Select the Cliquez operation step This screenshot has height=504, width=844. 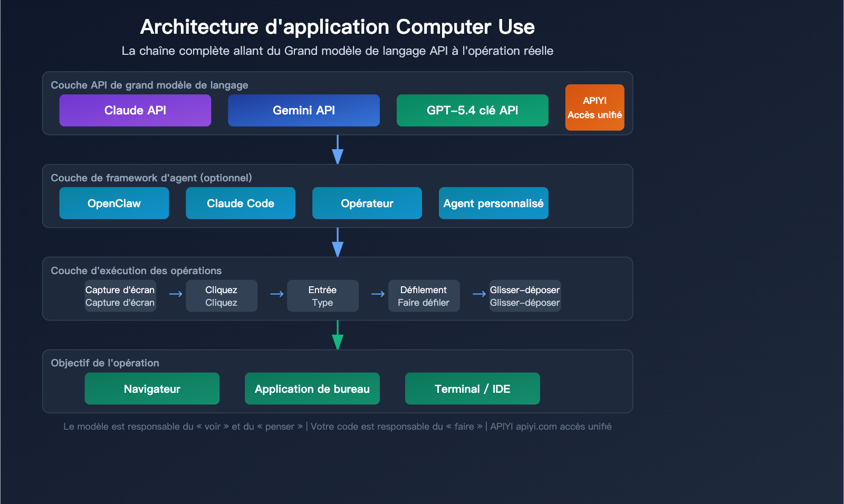click(222, 296)
